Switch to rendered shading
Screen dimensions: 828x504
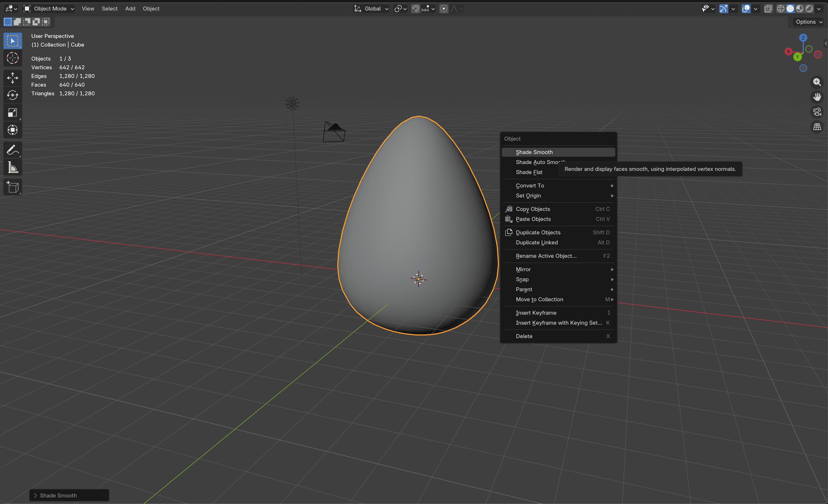click(x=809, y=9)
